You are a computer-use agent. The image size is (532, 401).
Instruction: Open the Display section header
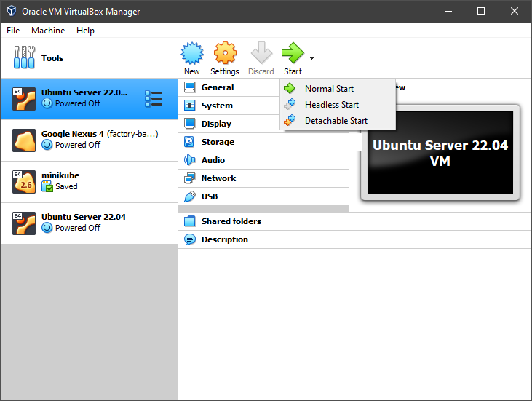[216, 124]
